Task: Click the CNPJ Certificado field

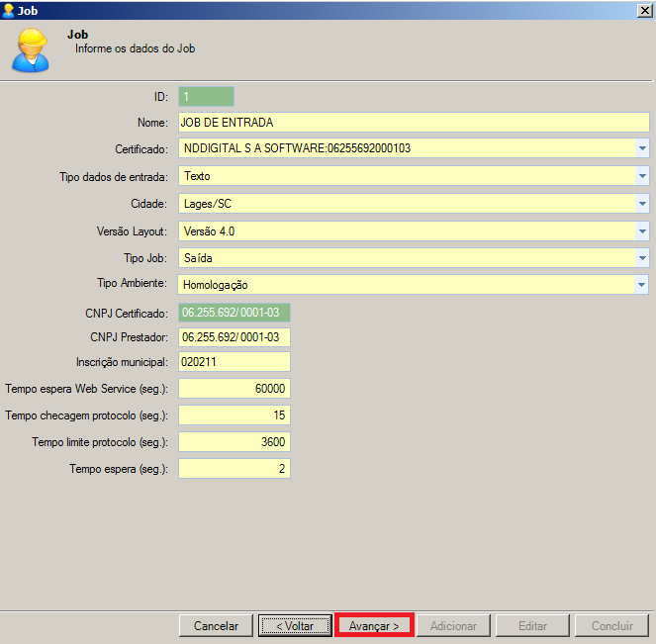Action: 234,313
